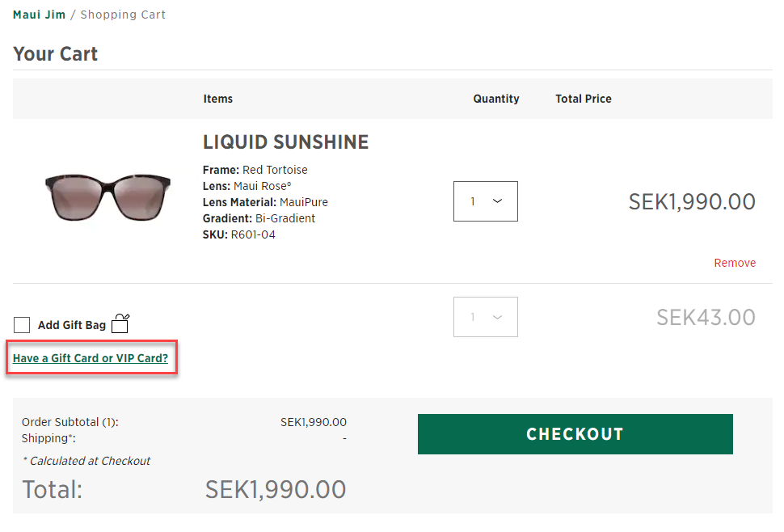The width and height of the screenshot is (784, 532).
Task: View the Liquid Sunshine sunglasses thumbnail
Action: pos(107,197)
